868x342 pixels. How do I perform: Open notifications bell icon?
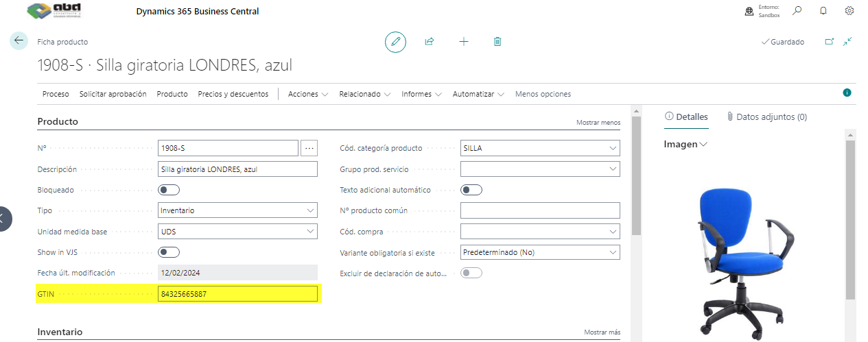tap(823, 11)
